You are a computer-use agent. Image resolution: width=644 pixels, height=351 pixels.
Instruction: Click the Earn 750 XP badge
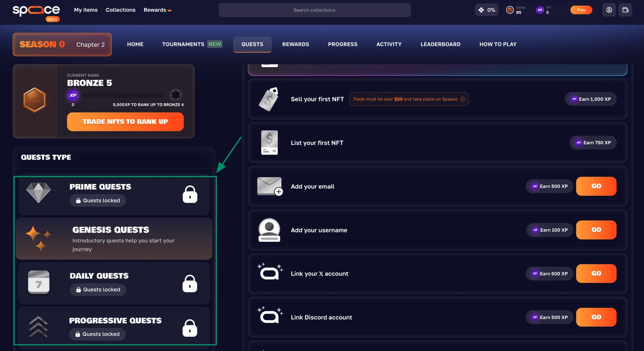coord(593,143)
